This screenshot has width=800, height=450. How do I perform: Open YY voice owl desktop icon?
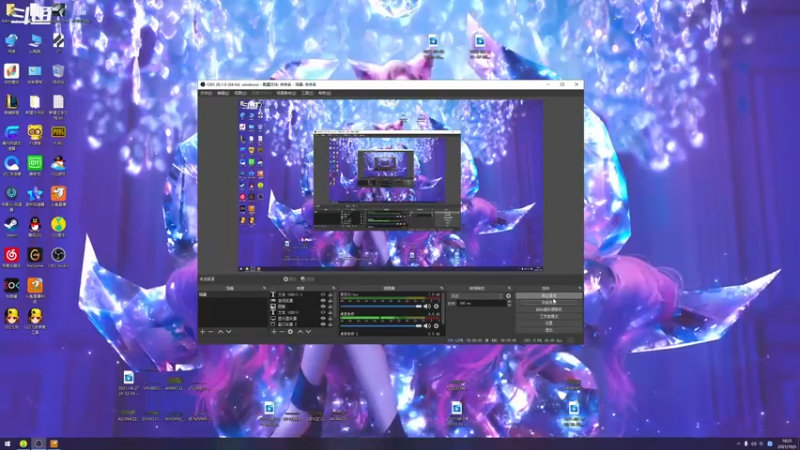click(35, 135)
